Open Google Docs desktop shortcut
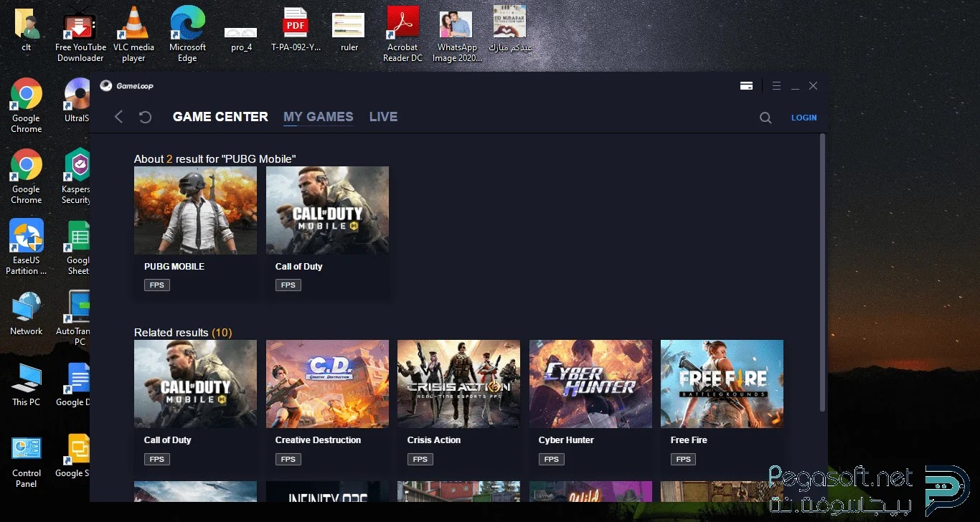Screen dimensions: 980x522 pos(73,384)
